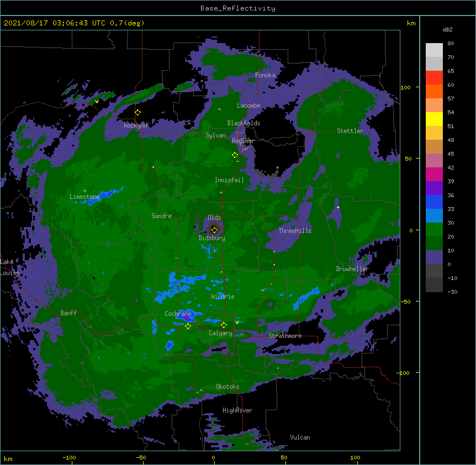Click the Blackfalds label
476x465 pixels.
point(244,123)
